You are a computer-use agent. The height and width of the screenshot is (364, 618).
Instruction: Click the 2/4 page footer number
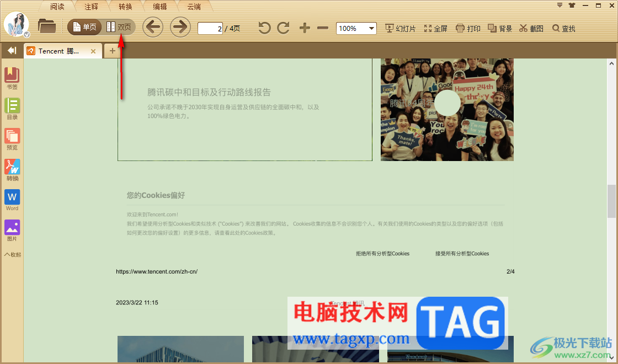510,271
